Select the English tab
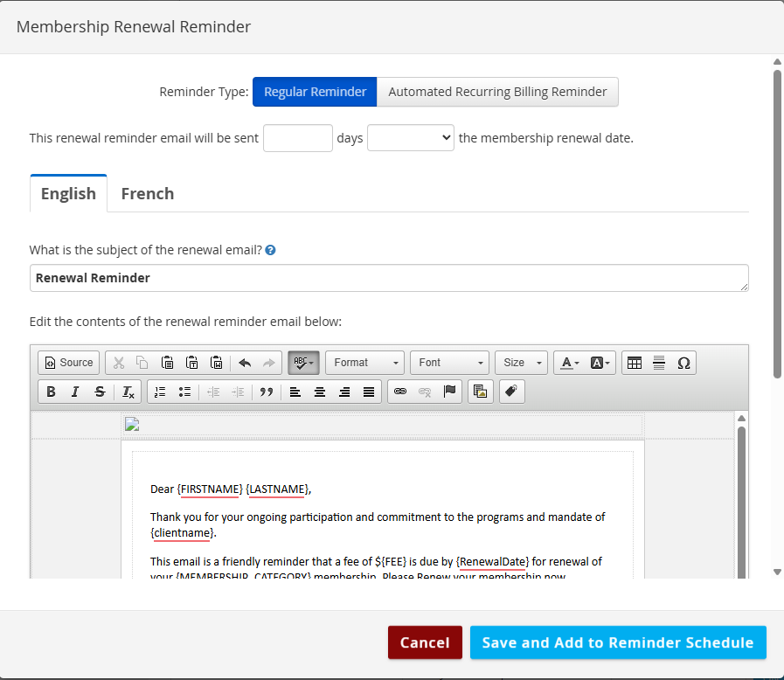Viewport: 784px width, 680px height. (x=68, y=194)
